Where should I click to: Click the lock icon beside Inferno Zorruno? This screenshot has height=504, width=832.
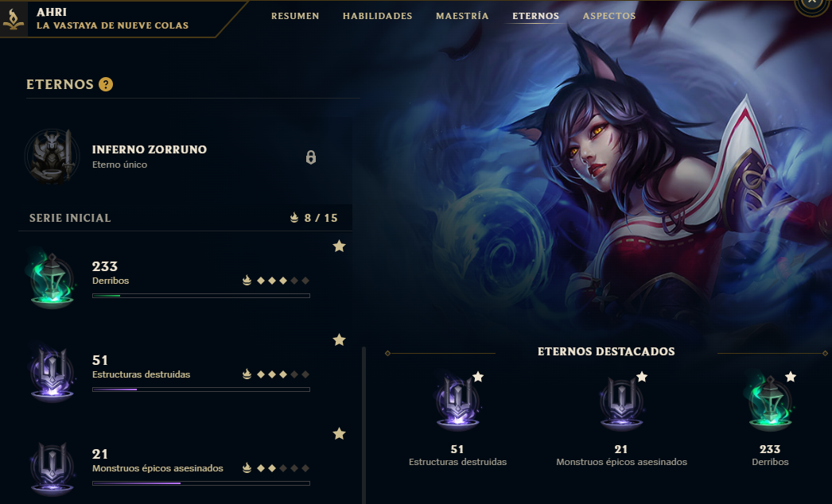pyautogui.click(x=311, y=157)
